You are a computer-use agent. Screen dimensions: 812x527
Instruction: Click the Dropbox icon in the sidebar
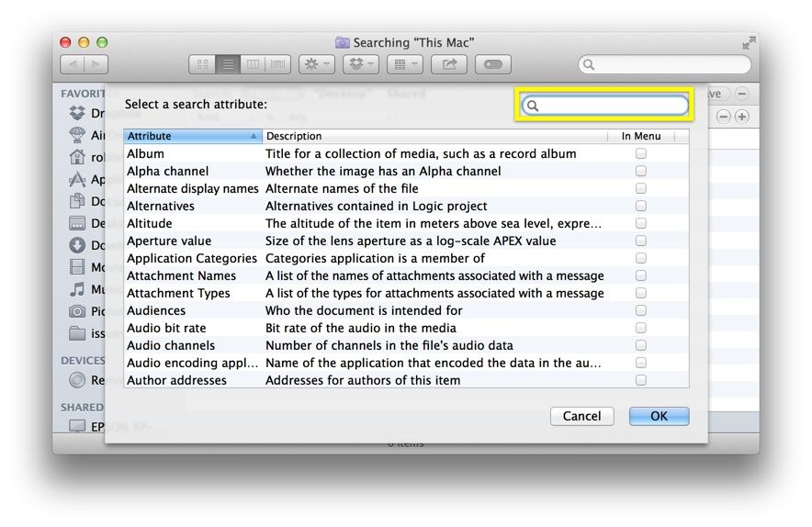click(x=77, y=114)
